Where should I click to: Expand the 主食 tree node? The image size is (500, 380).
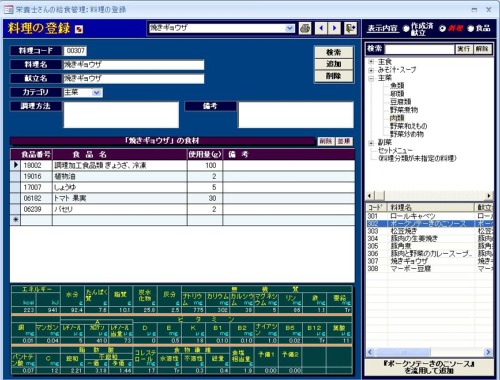[371, 62]
